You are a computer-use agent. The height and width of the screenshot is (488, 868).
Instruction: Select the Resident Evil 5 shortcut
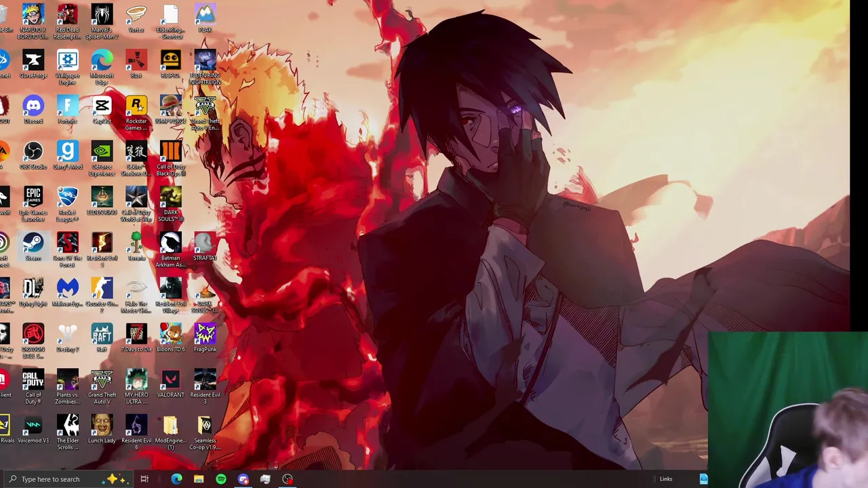click(102, 249)
